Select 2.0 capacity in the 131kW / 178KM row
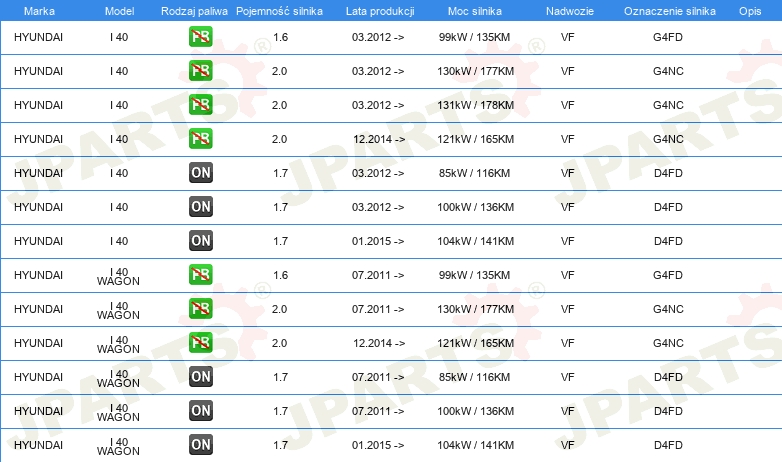Image resolution: width=782 pixels, height=462 pixels. pyautogui.click(x=279, y=105)
